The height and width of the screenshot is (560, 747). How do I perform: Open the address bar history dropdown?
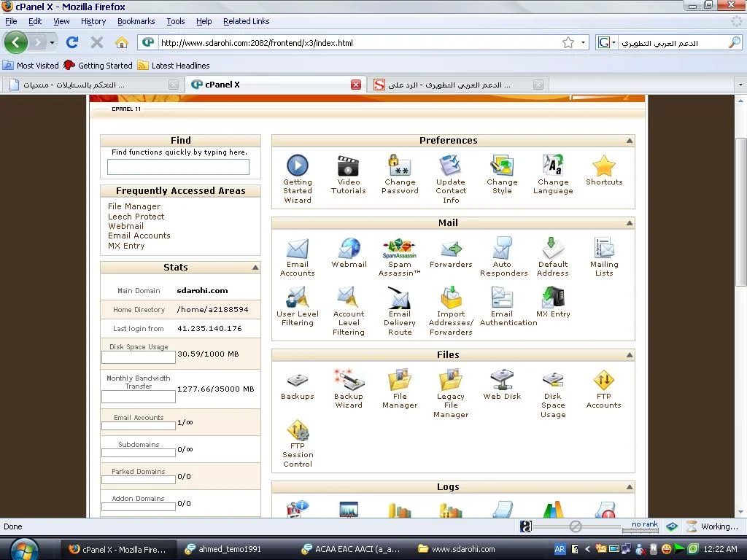click(583, 43)
